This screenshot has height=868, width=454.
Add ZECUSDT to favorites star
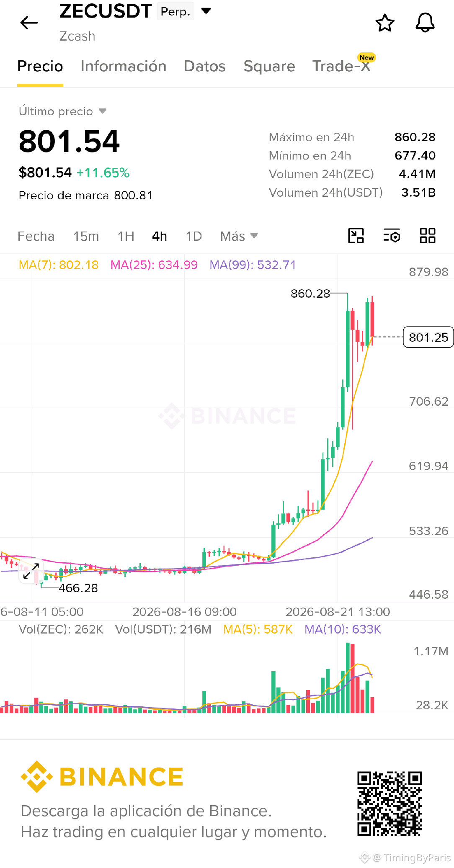pos(384,23)
